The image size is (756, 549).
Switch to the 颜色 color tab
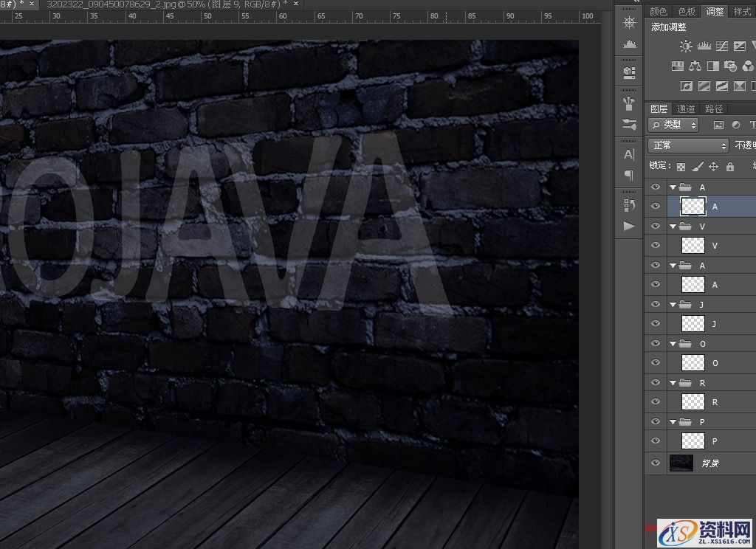[659, 12]
